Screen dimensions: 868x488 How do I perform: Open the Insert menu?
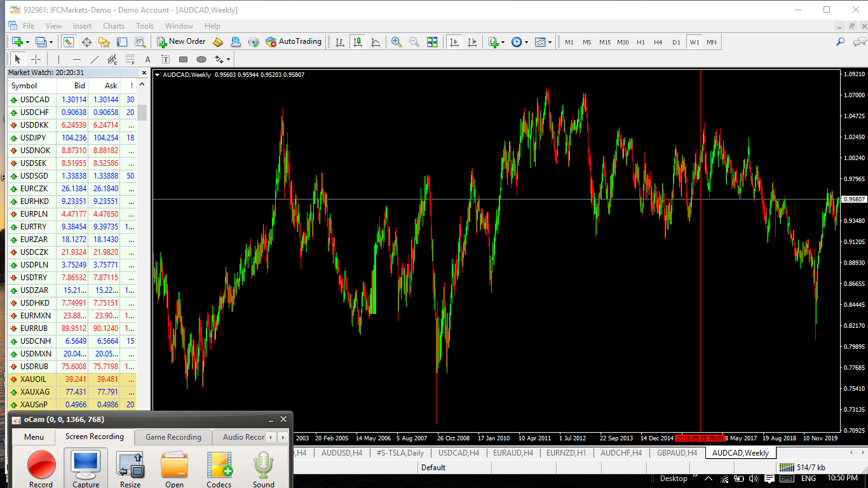coord(82,26)
